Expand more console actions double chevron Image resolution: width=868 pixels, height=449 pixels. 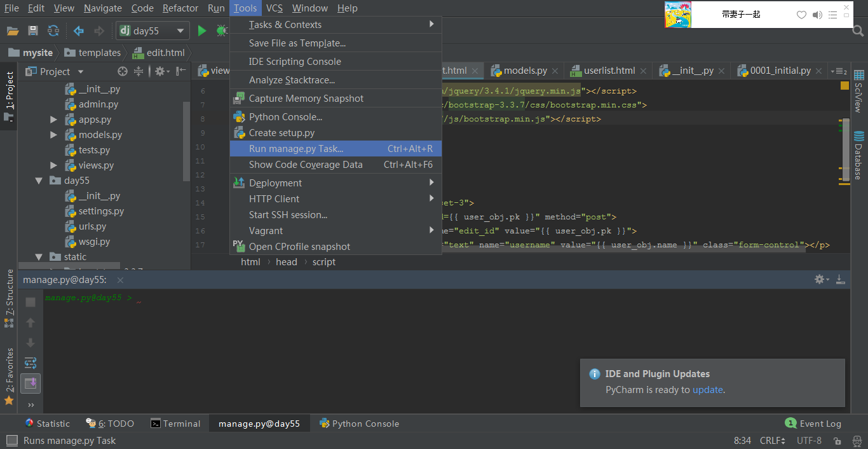pyautogui.click(x=31, y=404)
